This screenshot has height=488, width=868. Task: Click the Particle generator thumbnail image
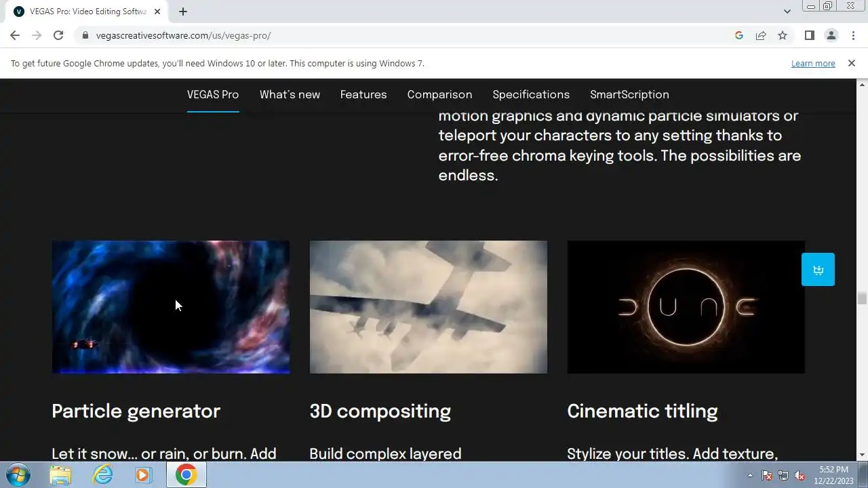tap(171, 307)
